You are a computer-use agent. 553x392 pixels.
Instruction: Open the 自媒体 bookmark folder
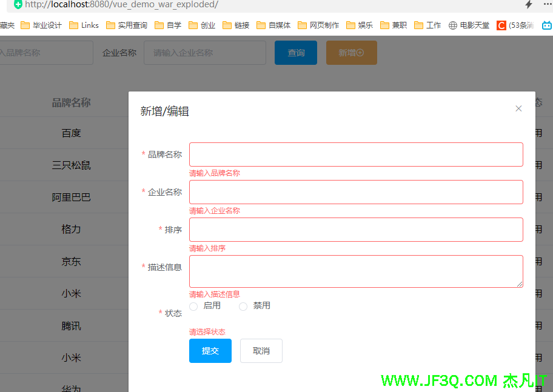pos(273,25)
